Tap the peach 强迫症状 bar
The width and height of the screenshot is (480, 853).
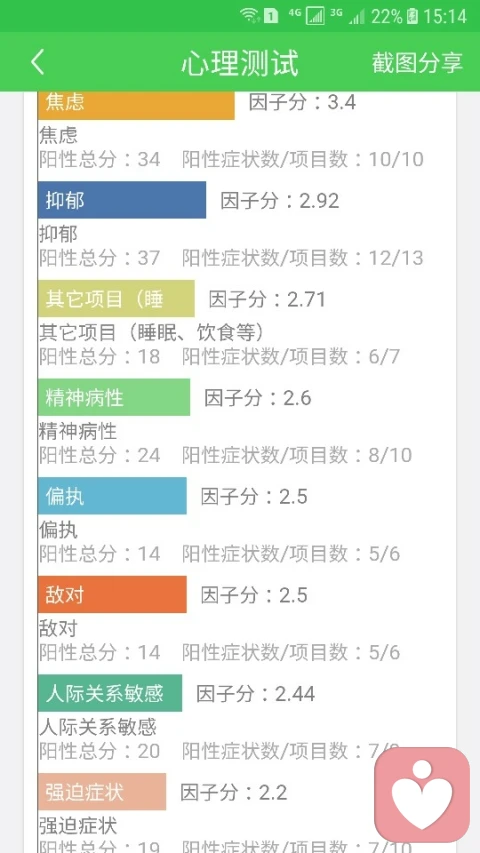click(x=102, y=792)
